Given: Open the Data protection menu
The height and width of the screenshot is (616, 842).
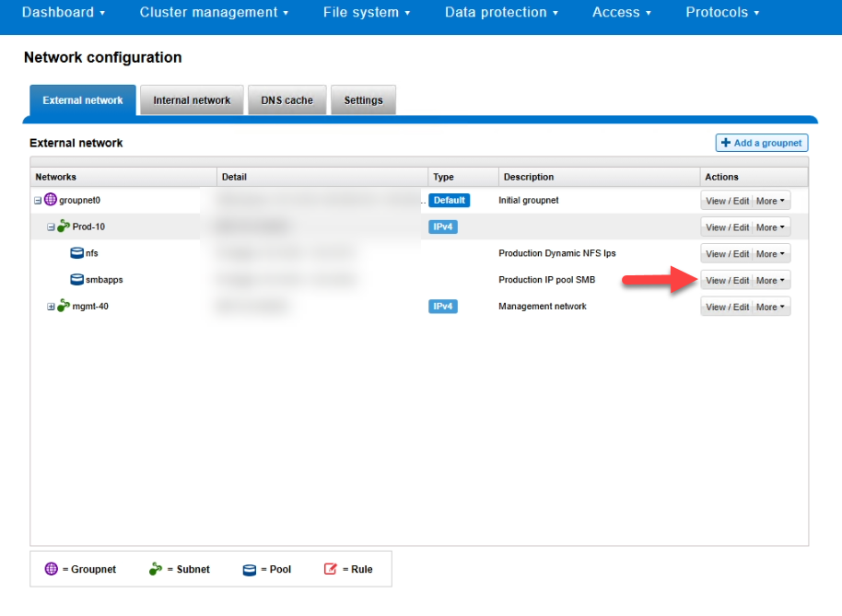Looking at the screenshot, I should [501, 13].
